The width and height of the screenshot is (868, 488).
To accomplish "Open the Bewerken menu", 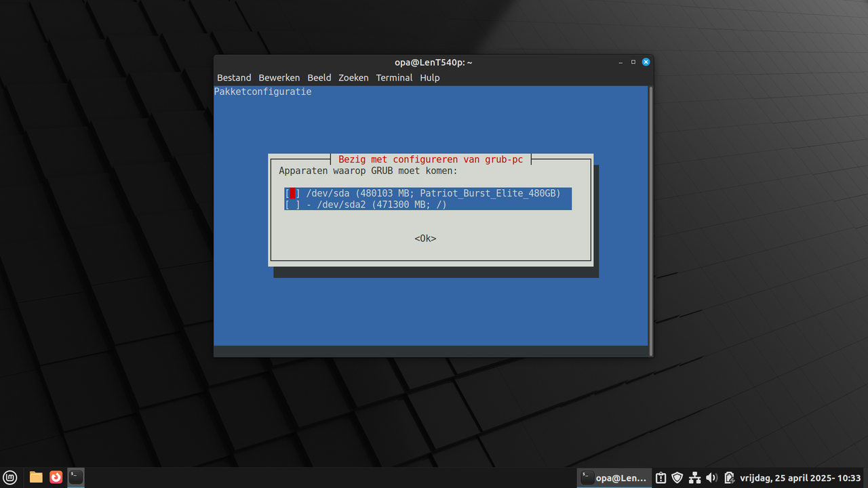I will click(279, 78).
